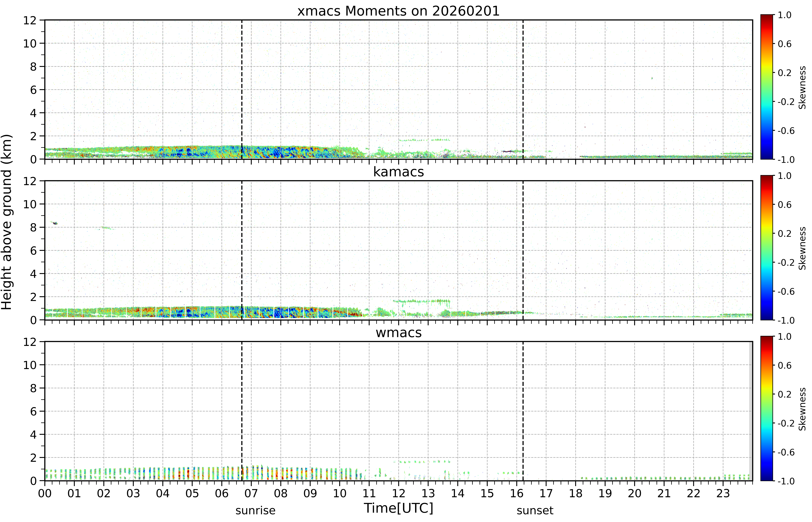Click the 'sunset' label below the axis
Viewport: 812px width, 522px height.
[x=535, y=510]
